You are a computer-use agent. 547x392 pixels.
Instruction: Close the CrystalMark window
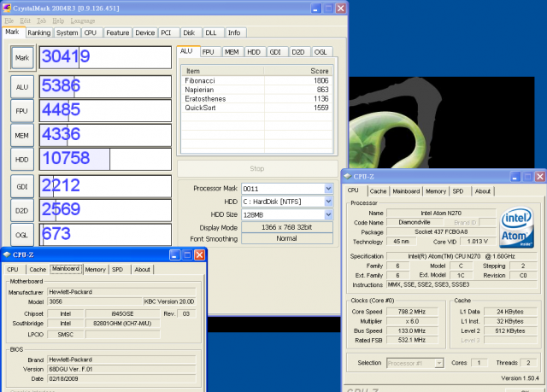coord(341,8)
